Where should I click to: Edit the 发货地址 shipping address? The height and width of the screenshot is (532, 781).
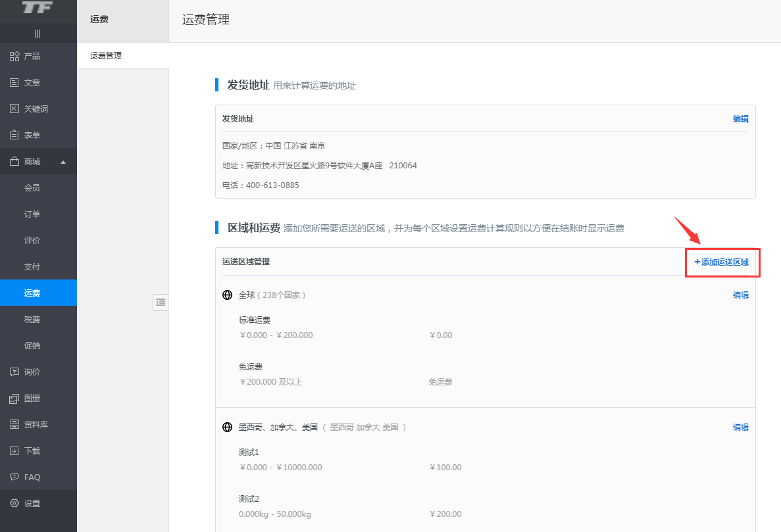[741, 118]
